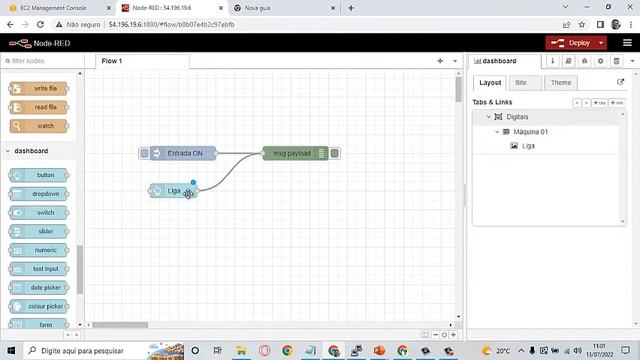Viewport: 640px width, 360px height.
Task: Open the Debug messages bug icon
Action: pyautogui.click(x=584, y=61)
